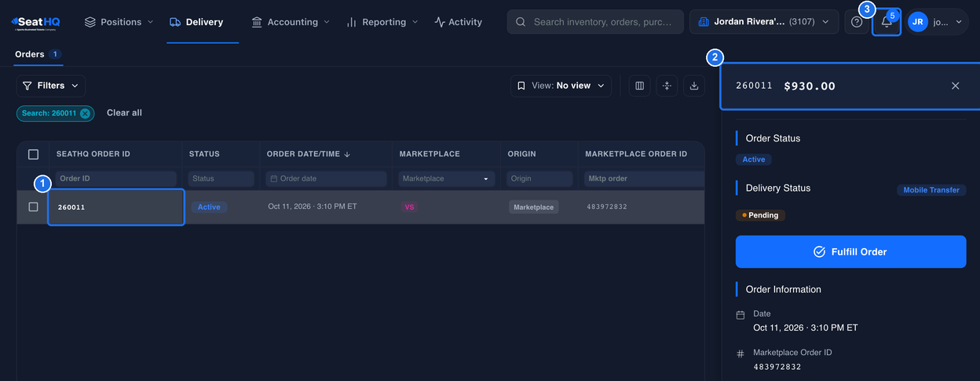This screenshot has width=980, height=381.
Task: Sort by Order Date/Time column header
Action: click(309, 154)
